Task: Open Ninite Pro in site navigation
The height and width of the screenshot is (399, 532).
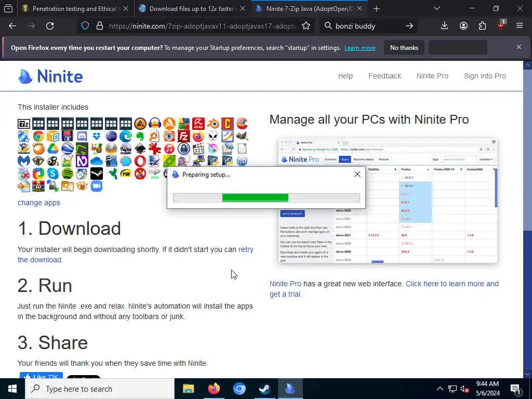Action: click(432, 76)
